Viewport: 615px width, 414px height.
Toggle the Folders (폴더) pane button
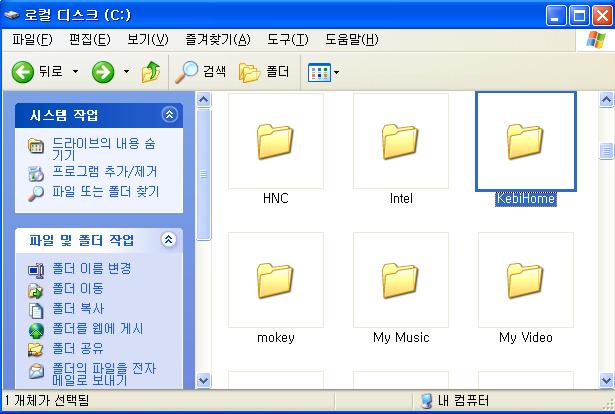click(x=264, y=72)
